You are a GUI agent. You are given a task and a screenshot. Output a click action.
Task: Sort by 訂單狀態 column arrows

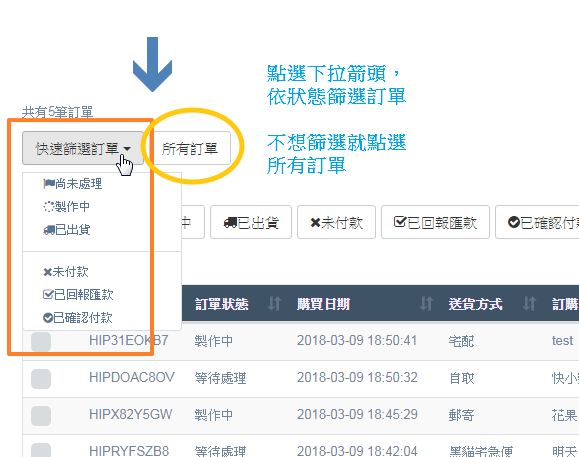click(x=274, y=304)
